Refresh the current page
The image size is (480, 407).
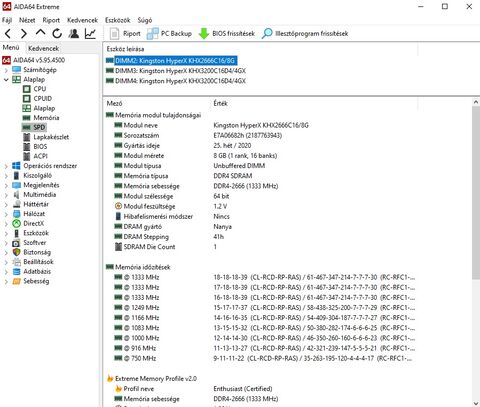click(57, 34)
